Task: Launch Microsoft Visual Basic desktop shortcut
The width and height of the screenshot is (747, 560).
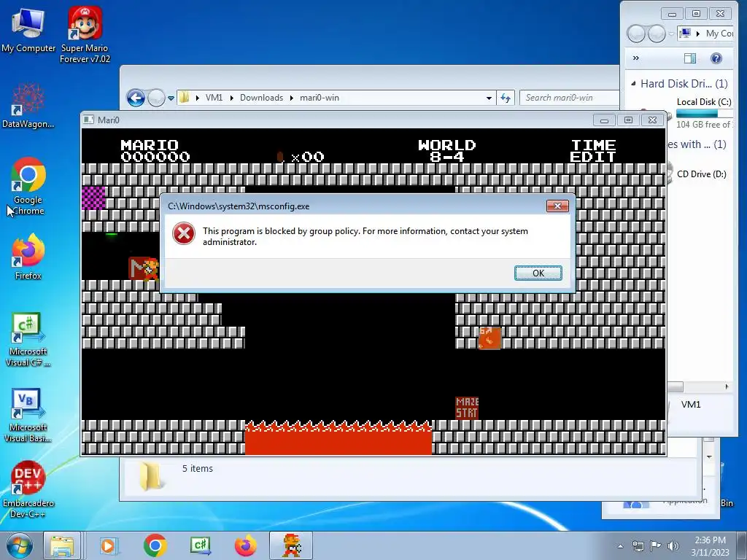Action: click(x=28, y=415)
